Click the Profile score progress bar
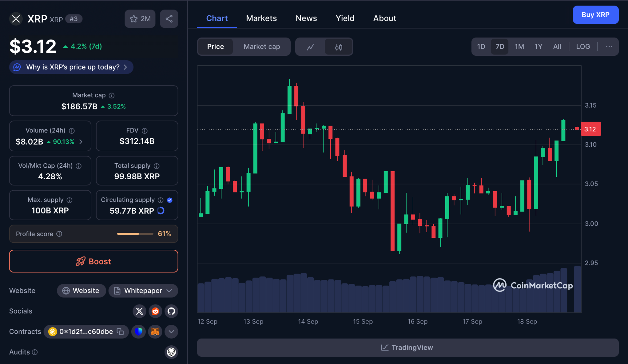Viewport: 628px width, 364px height. [x=135, y=234]
